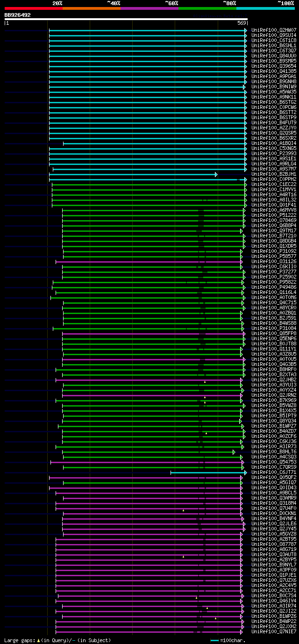
Task: Click the UniRef100_D0CKN1 hit name
Action: [x=274, y=514]
